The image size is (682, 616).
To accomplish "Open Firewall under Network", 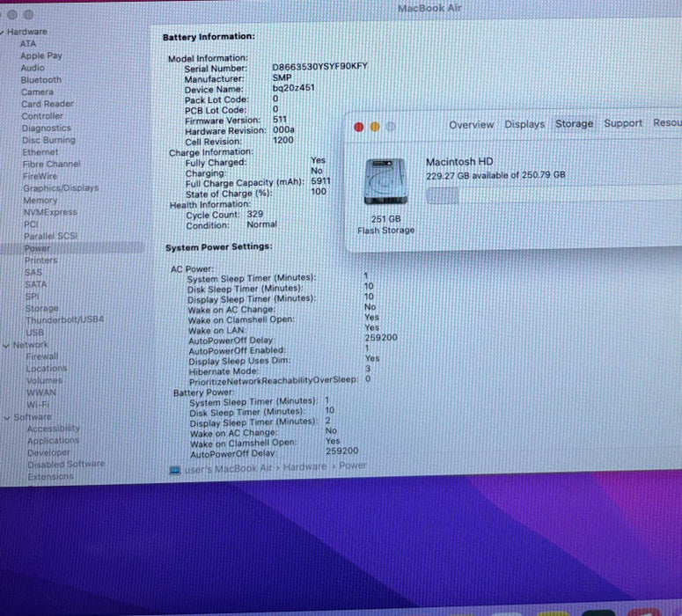I will pyautogui.click(x=41, y=356).
